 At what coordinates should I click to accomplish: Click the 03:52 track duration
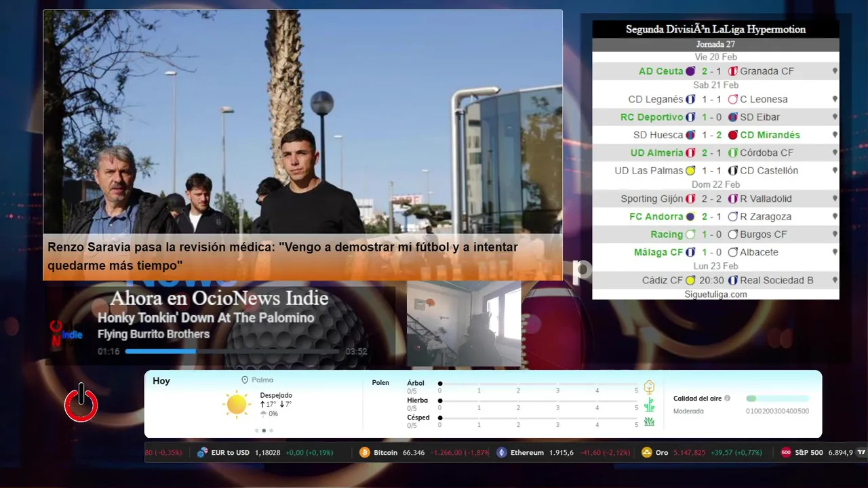[x=357, y=352]
